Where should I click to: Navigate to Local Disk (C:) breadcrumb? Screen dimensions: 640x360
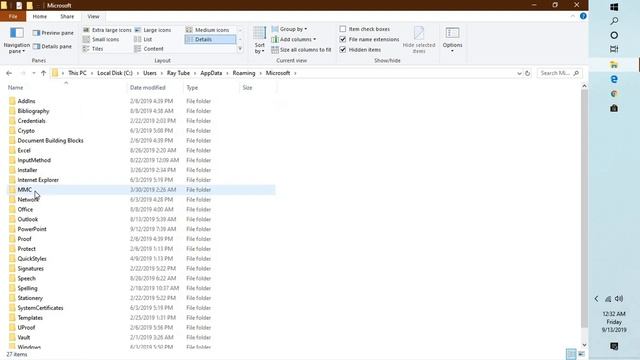tap(115, 73)
